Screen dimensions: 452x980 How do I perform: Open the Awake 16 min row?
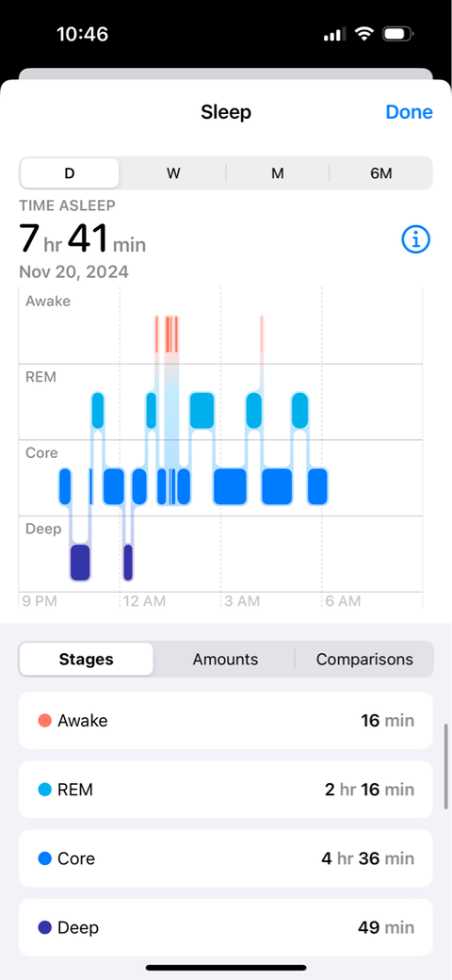(225, 720)
